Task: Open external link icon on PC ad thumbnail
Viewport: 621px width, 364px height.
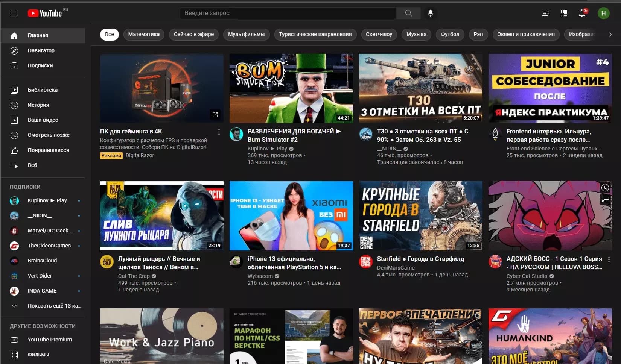Action: click(215, 115)
